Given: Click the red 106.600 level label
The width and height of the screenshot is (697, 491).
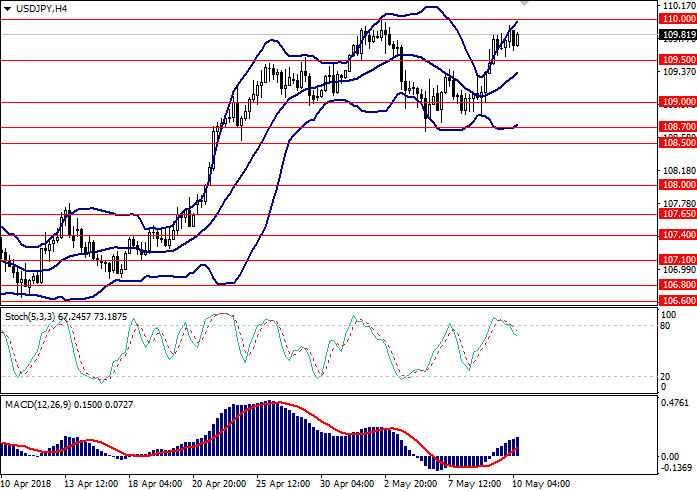Looking at the screenshot, I should 678,300.
